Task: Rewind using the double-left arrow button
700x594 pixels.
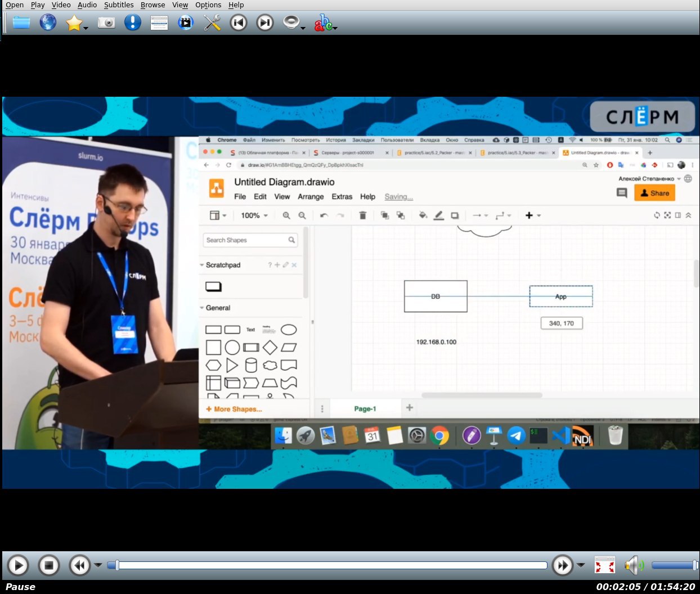Action: point(80,565)
